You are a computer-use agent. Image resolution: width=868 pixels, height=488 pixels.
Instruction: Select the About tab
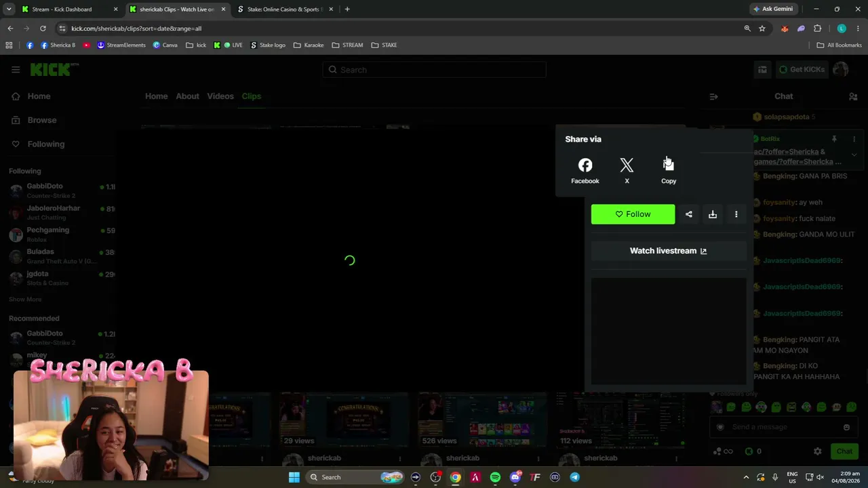coord(187,96)
